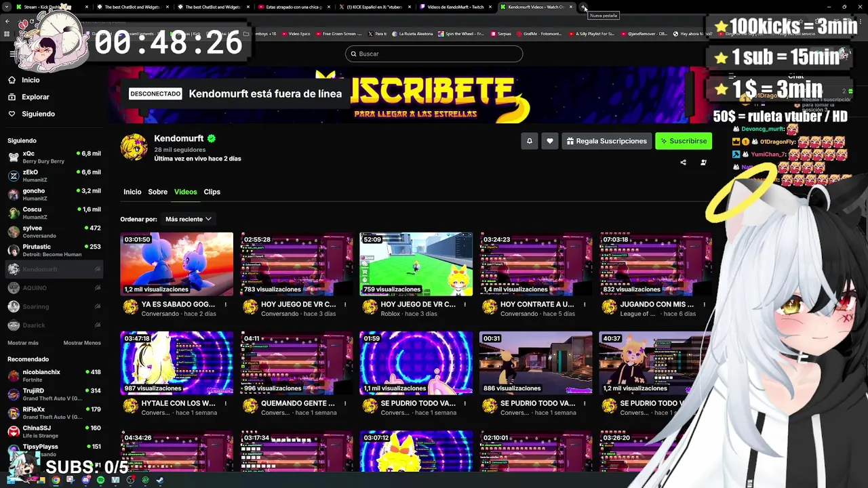Screen dimensions: 868x488
Task: Click the Kendomurft channel name heading
Action: 179,138
